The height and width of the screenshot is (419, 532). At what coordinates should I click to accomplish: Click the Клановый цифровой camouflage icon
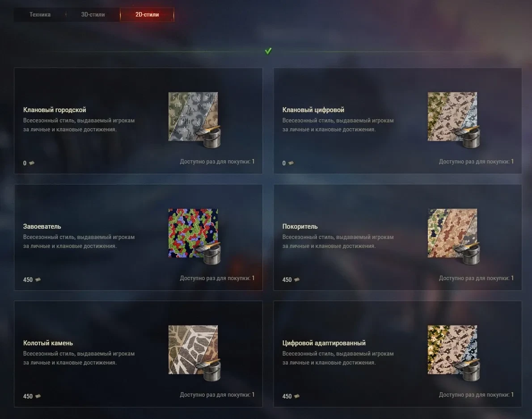[x=454, y=119]
